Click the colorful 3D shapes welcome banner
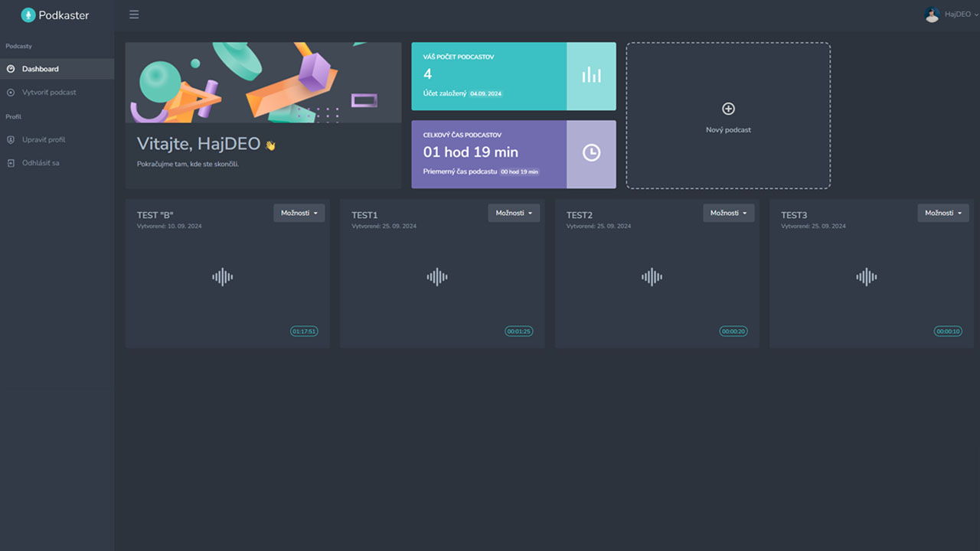Image resolution: width=980 pixels, height=551 pixels. (263, 83)
